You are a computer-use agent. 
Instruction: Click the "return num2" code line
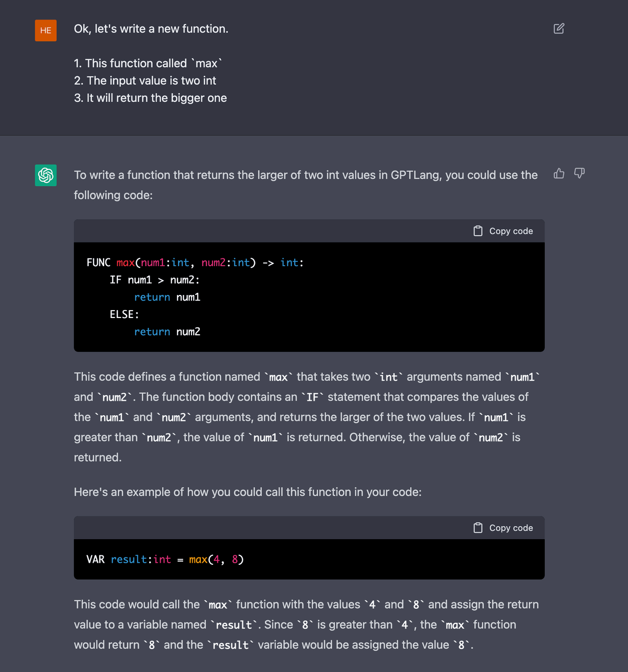click(167, 332)
